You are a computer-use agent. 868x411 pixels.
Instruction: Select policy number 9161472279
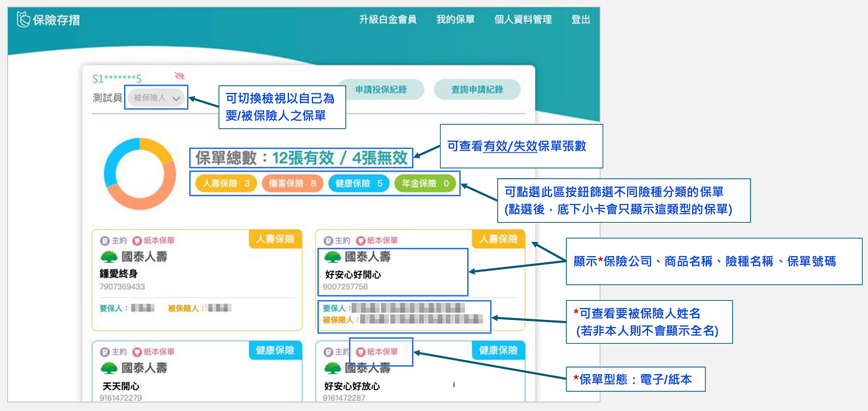coord(120,397)
